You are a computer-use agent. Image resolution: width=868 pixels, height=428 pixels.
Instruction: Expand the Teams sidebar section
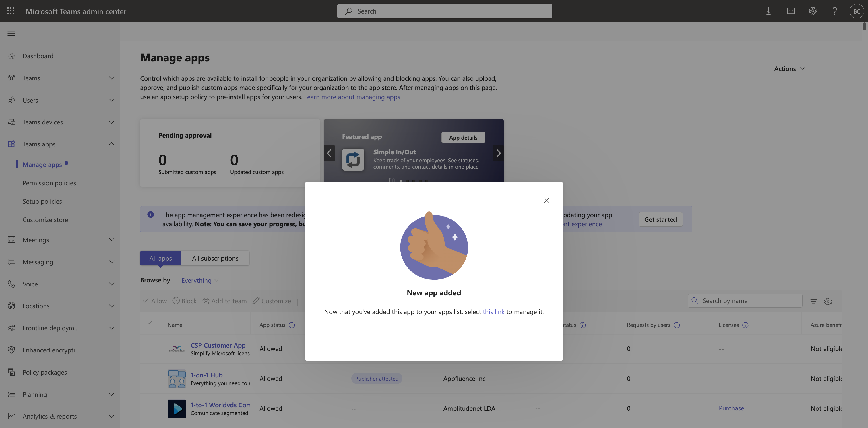112,78
